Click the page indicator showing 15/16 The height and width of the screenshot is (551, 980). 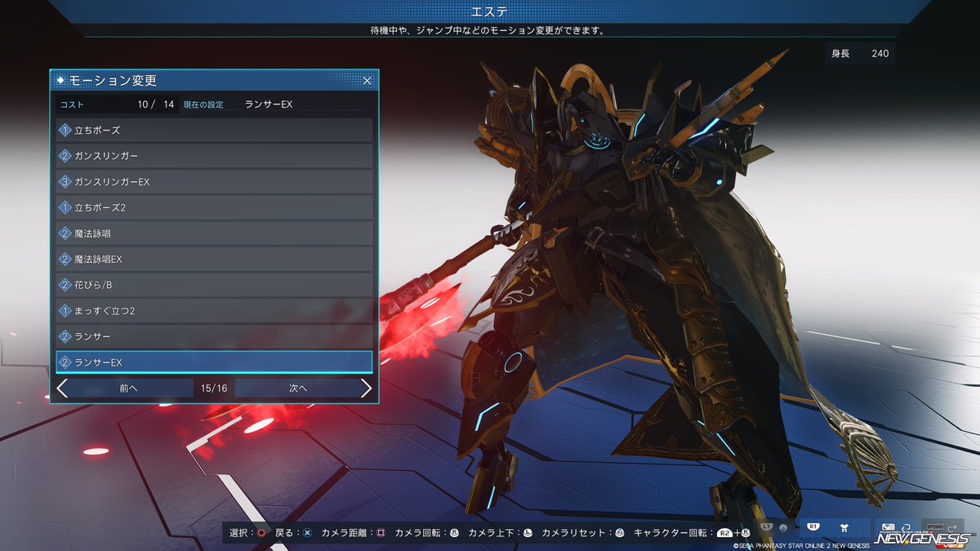pyautogui.click(x=213, y=389)
